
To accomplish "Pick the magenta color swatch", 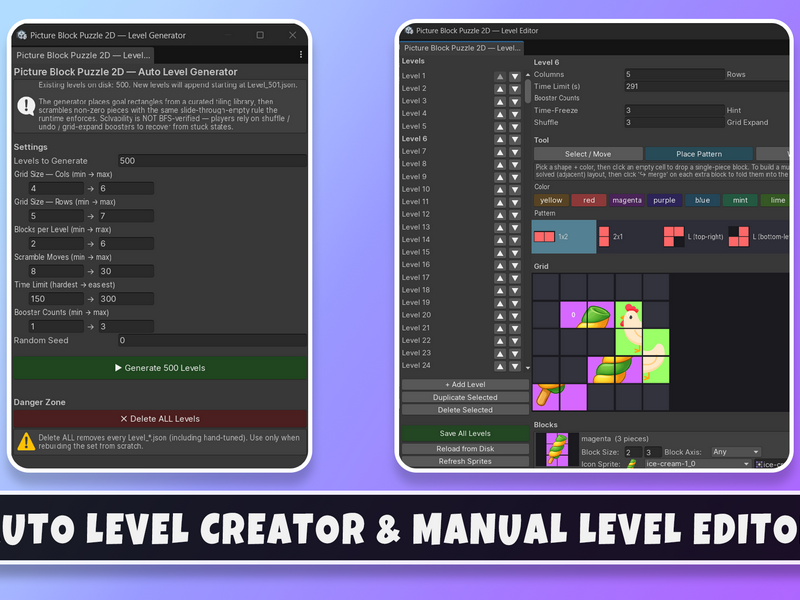I will [627, 201].
